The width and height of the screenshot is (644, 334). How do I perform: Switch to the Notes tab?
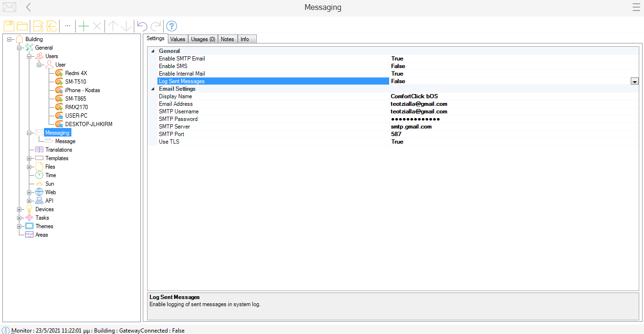tap(227, 39)
